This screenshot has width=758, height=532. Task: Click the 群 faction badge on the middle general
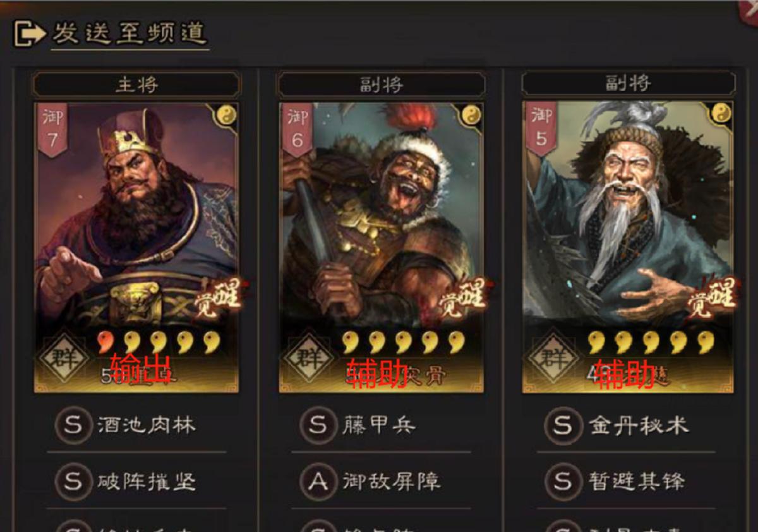308,358
